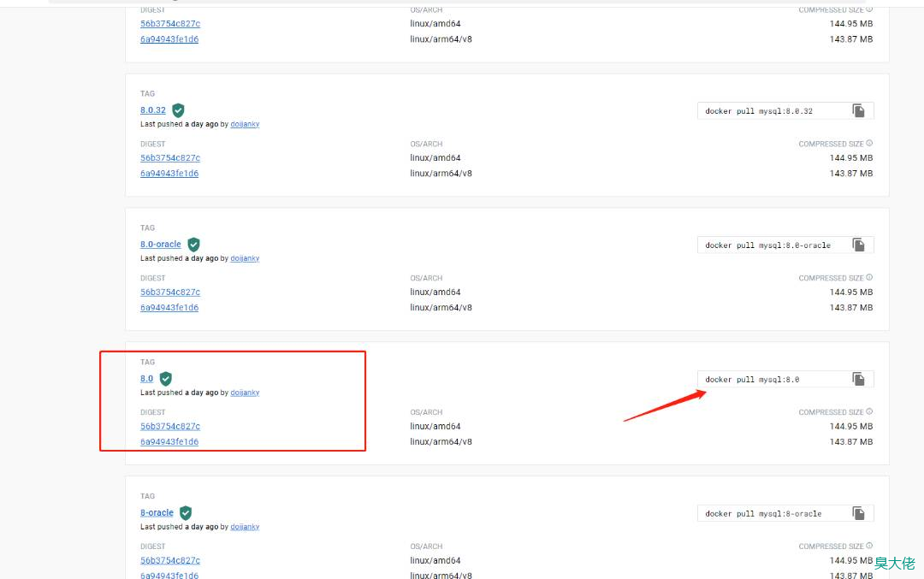The width and height of the screenshot is (924, 579).
Task: Show compressed size info for the 8.0-oracle tag
Action: coord(869,277)
